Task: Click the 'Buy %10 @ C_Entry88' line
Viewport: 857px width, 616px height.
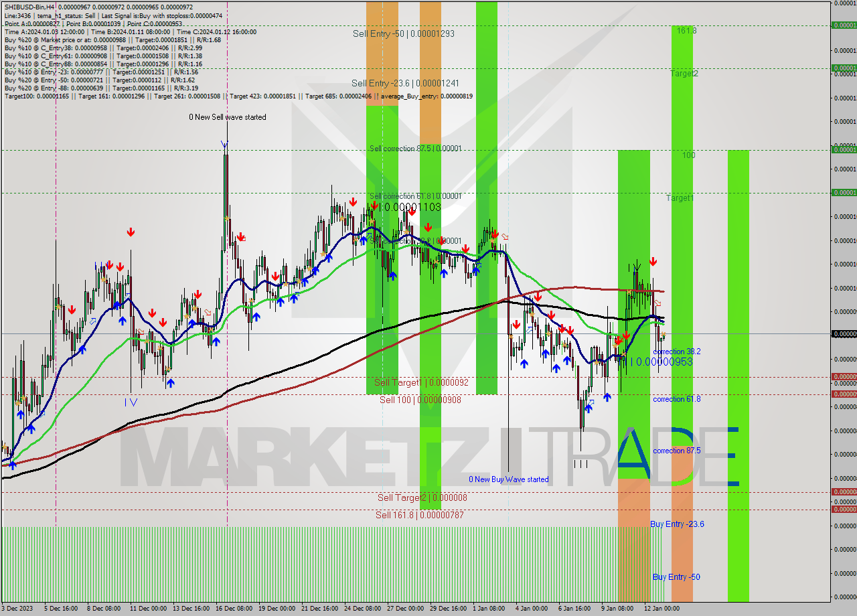Action: click(103, 64)
